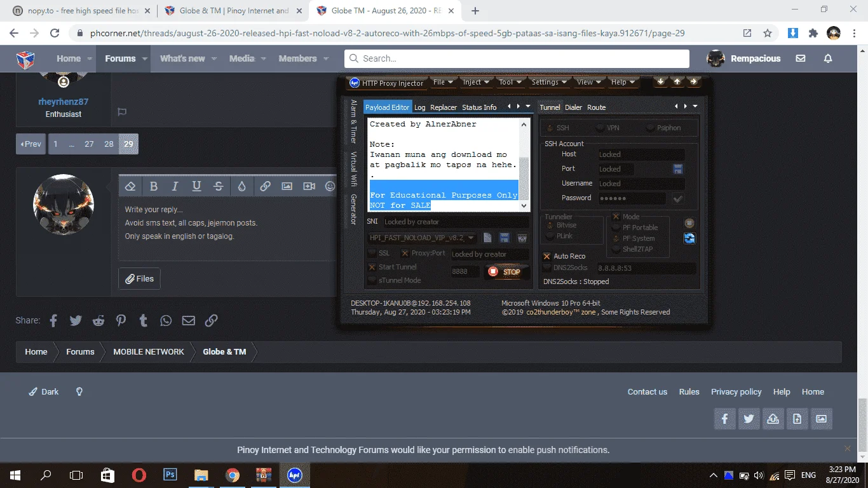Toggle the Mode checkbox in Tunnel panel

point(616,217)
